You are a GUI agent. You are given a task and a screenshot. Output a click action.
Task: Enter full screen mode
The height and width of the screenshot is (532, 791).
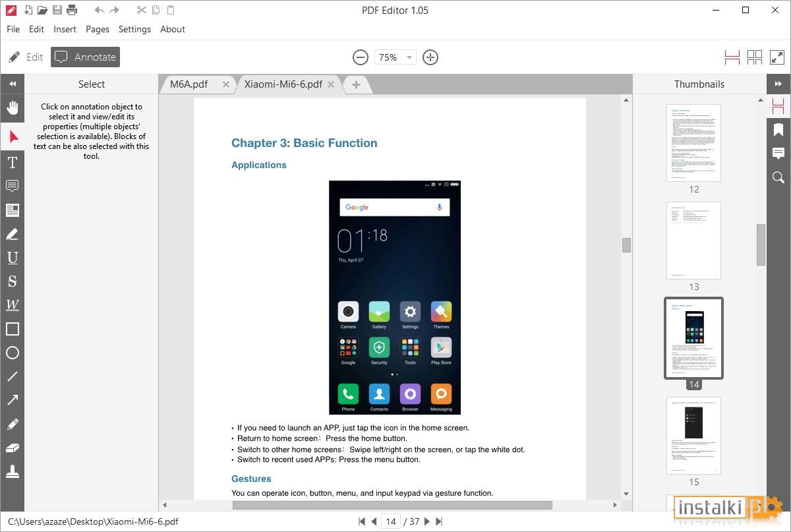tap(776, 57)
